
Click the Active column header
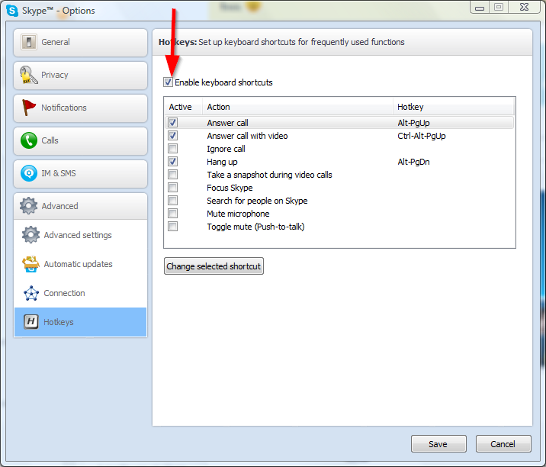(x=183, y=107)
